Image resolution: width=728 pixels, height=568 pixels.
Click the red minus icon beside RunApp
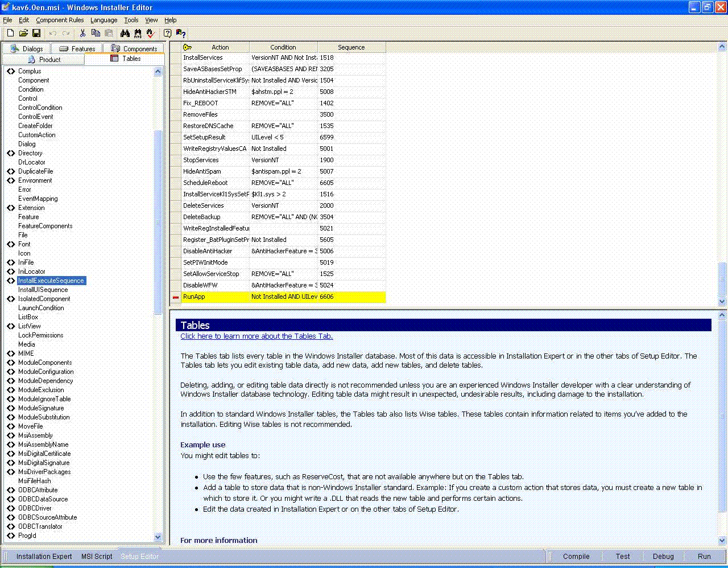(176, 297)
